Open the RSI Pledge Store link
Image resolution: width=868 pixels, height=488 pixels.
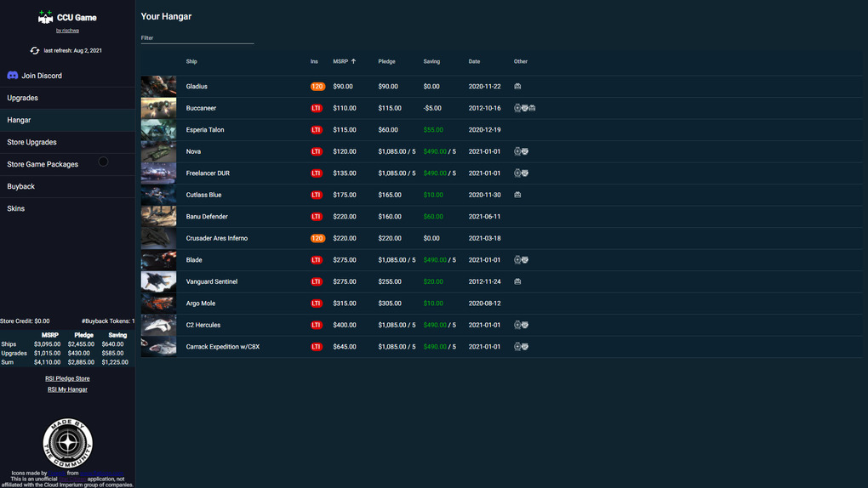click(x=67, y=378)
